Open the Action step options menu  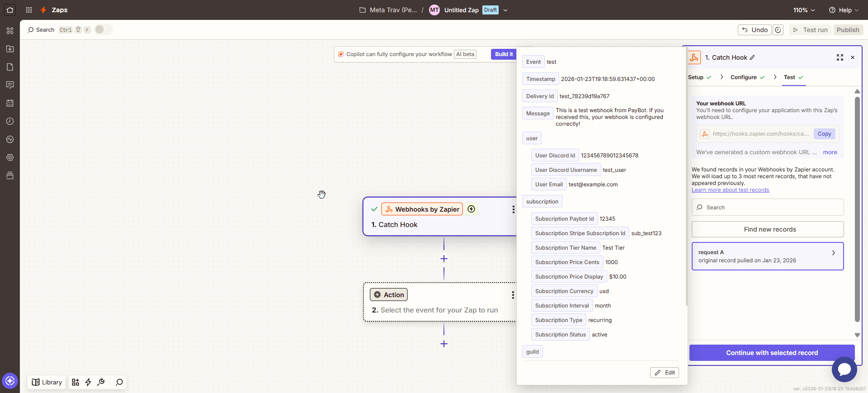(513, 295)
